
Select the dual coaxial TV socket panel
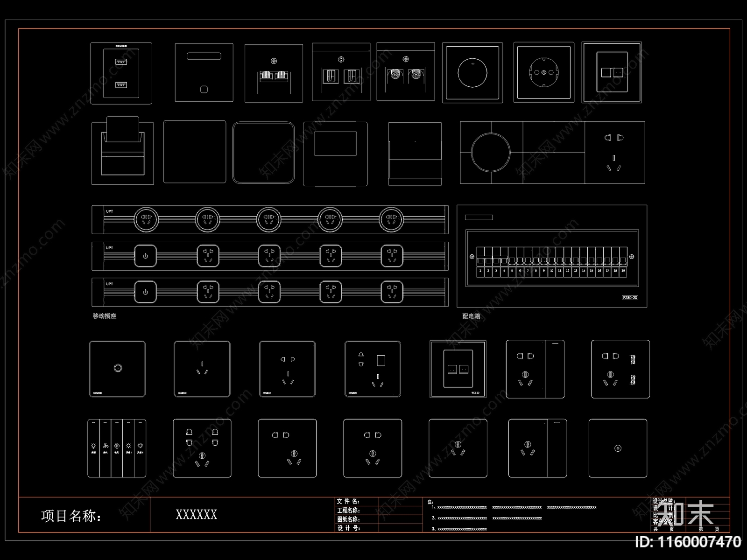pos(406,72)
